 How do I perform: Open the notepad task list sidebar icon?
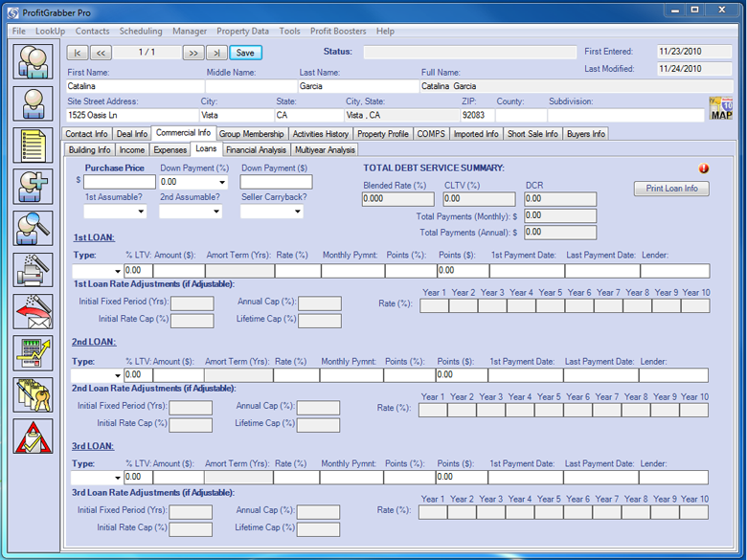(33, 146)
